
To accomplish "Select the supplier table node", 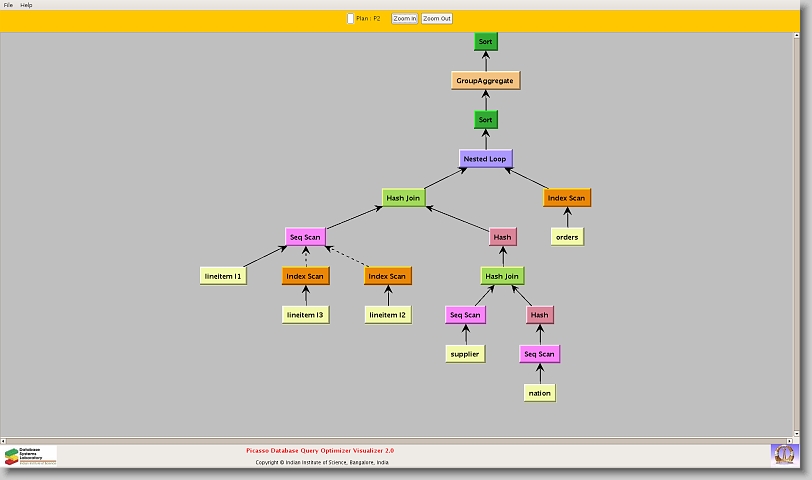I will coord(465,354).
